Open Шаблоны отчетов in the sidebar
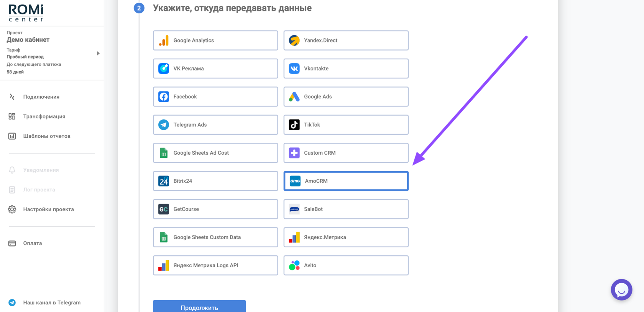Image resolution: width=644 pixels, height=312 pixels. 47,136
